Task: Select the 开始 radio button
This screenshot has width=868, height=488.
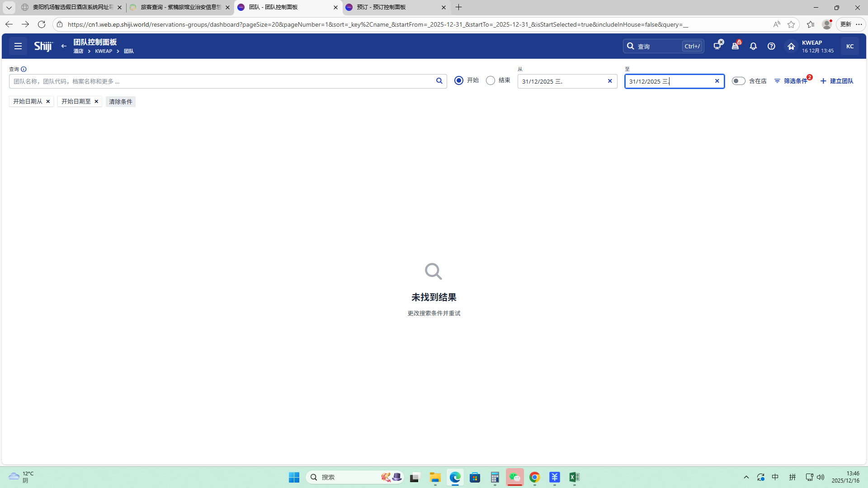Action: click(459, 80)
